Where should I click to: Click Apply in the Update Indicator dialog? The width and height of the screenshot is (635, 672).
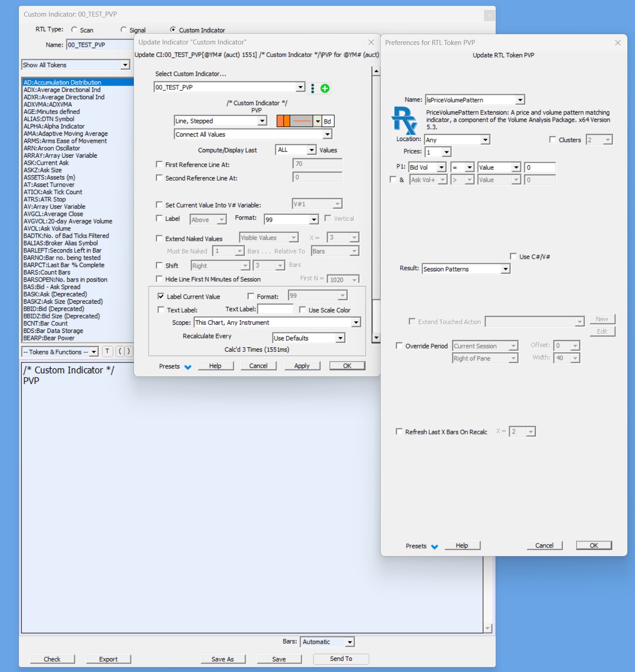coord(302,366)
